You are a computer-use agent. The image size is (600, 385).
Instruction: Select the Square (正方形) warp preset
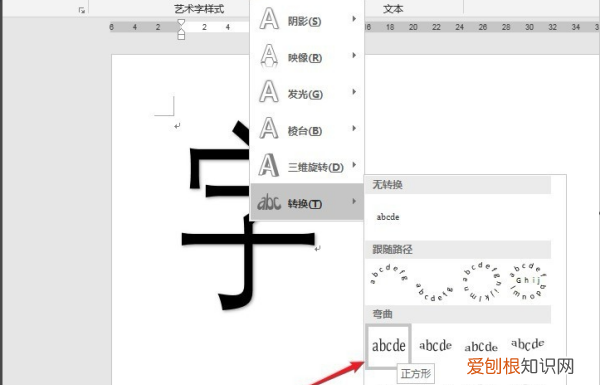[x=388, y=346]
